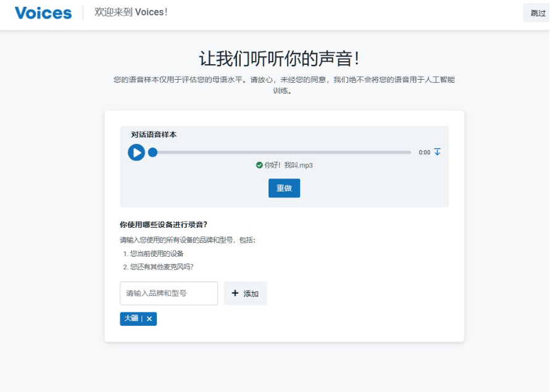The width and height of the screenshot is (550, 392).
Task: Click list item 您当前使用的设备
Action: pos(157,254)
